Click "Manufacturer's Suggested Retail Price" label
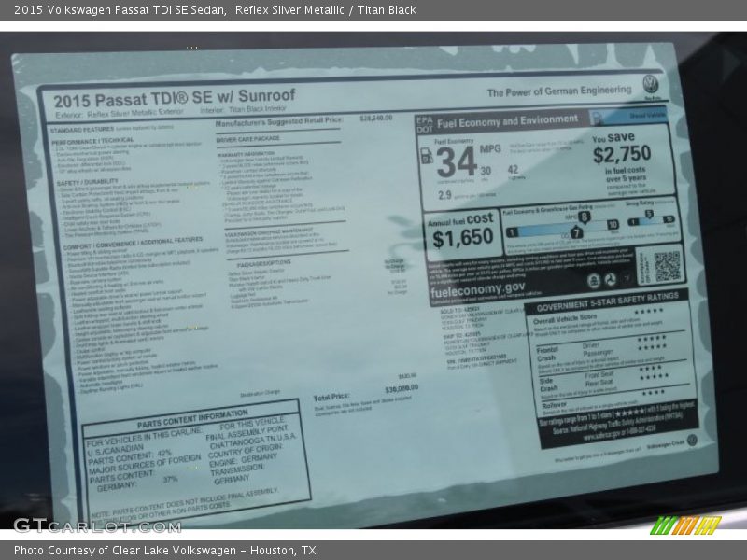 tap(278, 122)
